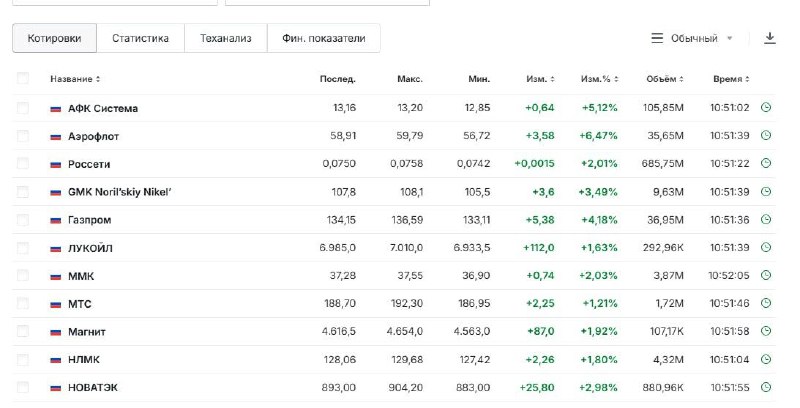This screenshot has height=408, width=800.
Task: Sort table by Название column
Action: coord(75,79)
